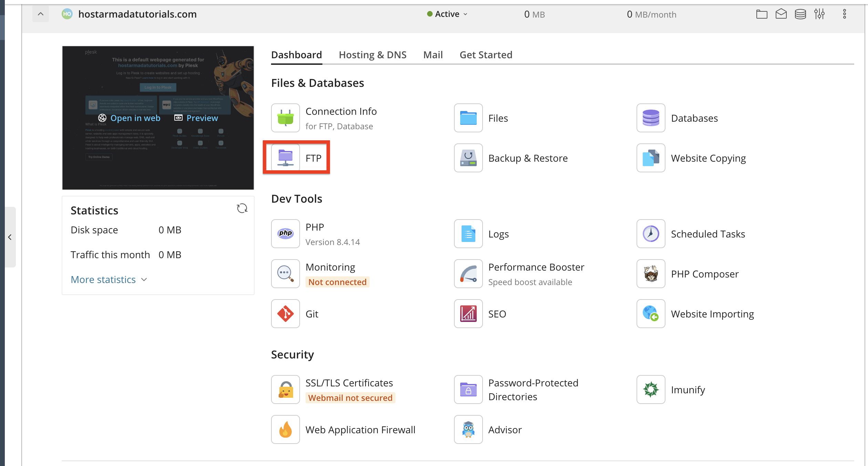Open the Password-Protected Directories icon
This screenshot has height=466, width=868.
pos(468,389)
